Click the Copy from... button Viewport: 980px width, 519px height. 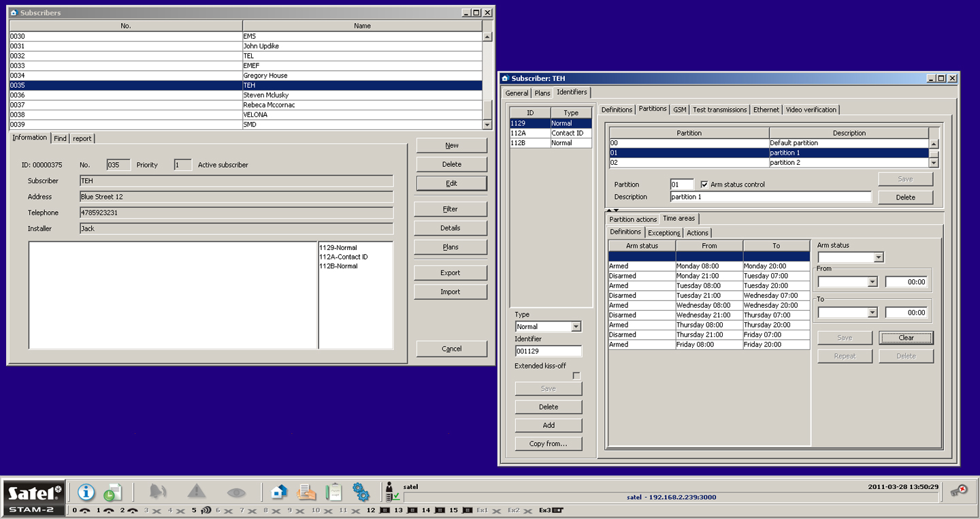click(x=548, y=444)
